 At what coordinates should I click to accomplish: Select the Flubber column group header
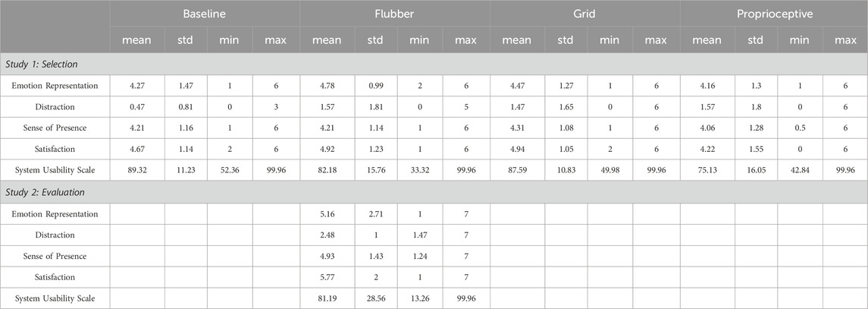[x=395, y=14]
